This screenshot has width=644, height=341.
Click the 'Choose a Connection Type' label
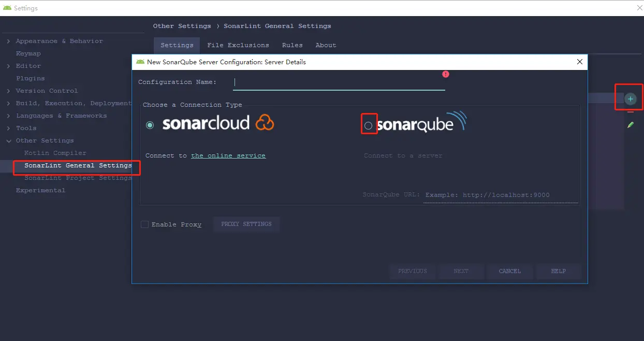[x=193, y=105]
